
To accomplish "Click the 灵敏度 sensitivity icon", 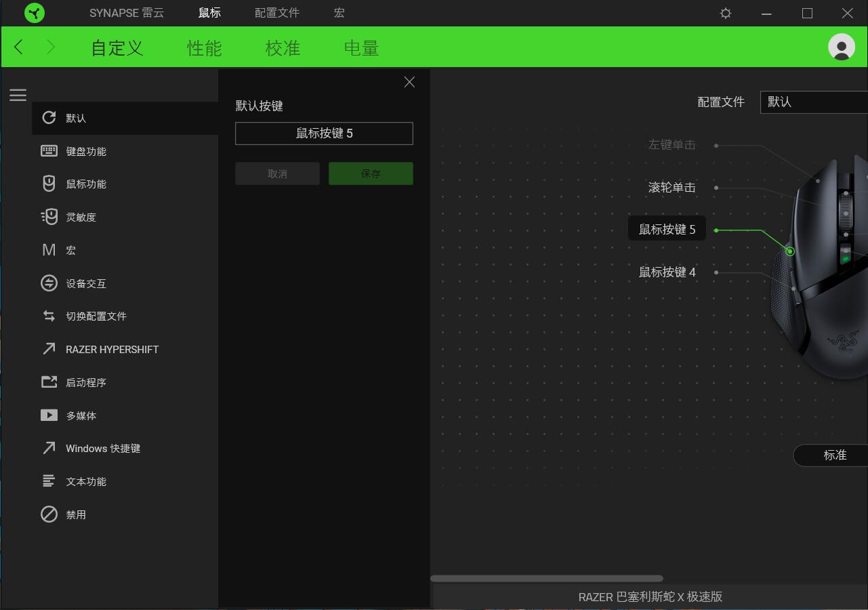I will [49, 217].
